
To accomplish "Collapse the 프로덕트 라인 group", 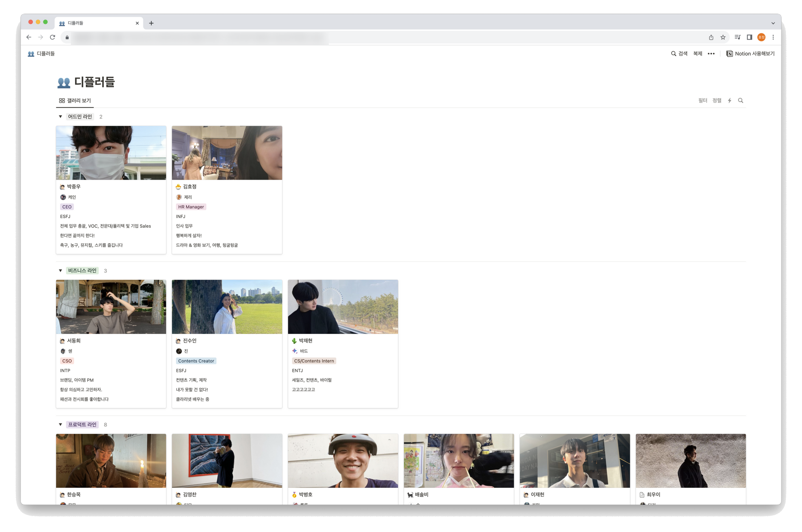I will pyautogui.click(x=61, y=425).
